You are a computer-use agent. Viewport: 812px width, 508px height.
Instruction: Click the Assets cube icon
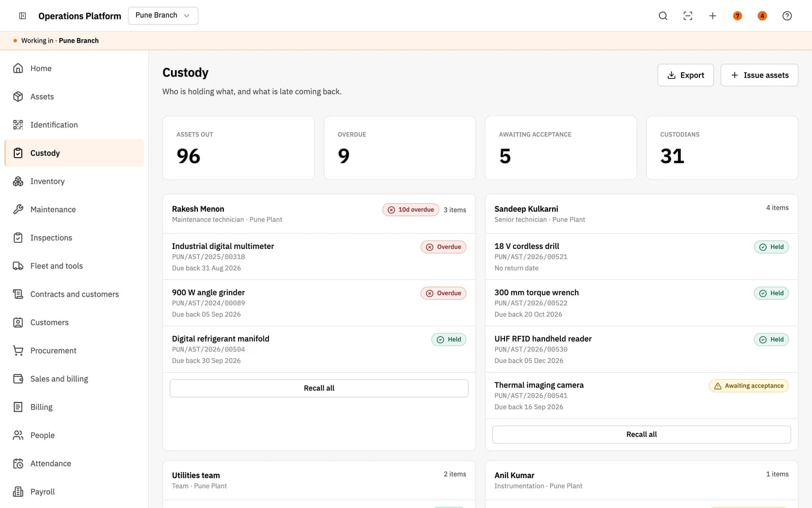[18, 97]
